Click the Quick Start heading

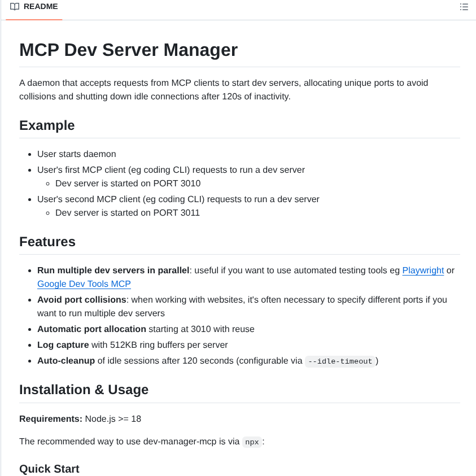[x=50, y=469]
